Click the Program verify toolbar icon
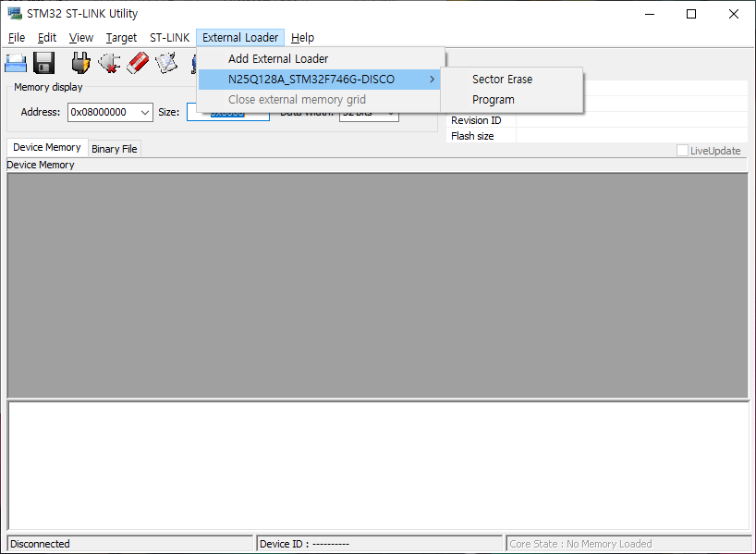This screenshot has width=756, height=554. tap(167, 63)
